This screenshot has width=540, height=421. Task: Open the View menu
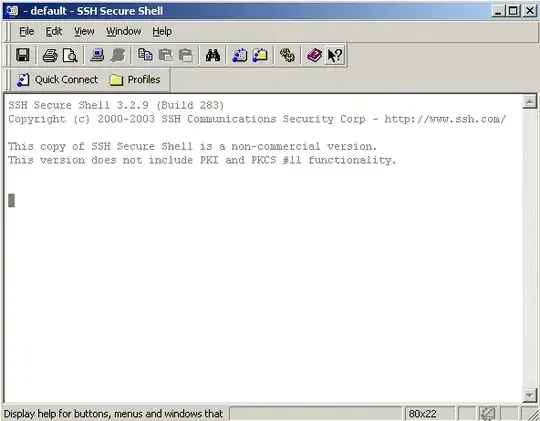[84, 31]
